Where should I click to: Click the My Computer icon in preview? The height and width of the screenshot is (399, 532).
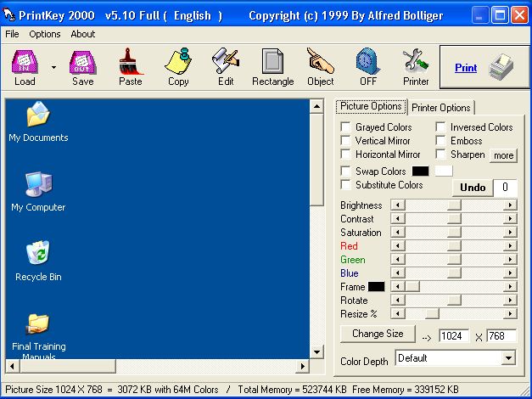(x=38, y=184)
